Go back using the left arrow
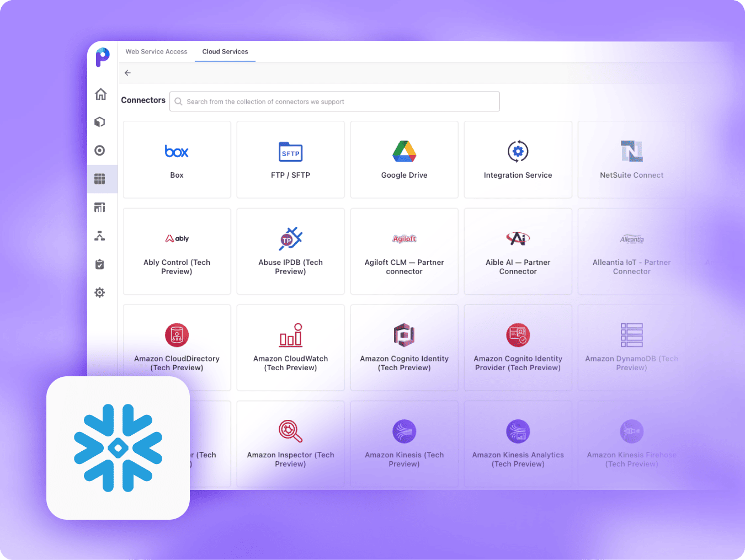The image size is (745, 560). pos(127,73)
